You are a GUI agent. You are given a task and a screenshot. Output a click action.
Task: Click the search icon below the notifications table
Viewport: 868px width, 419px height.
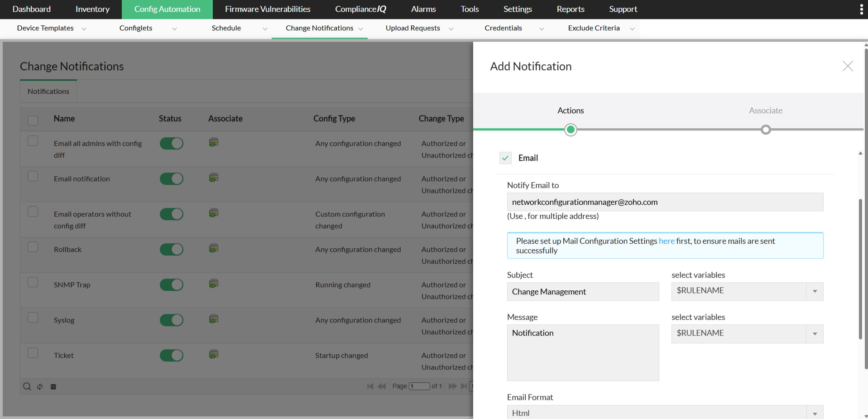pos(27,386)
